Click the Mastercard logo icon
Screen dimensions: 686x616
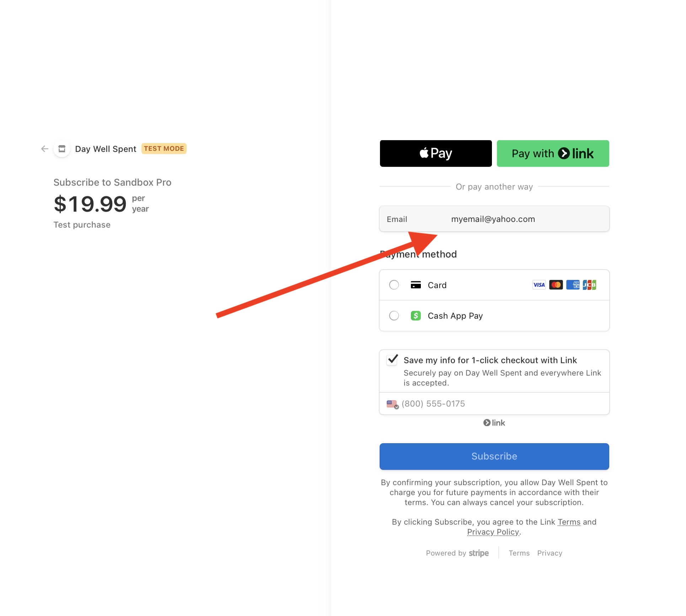tap(556, 285)
